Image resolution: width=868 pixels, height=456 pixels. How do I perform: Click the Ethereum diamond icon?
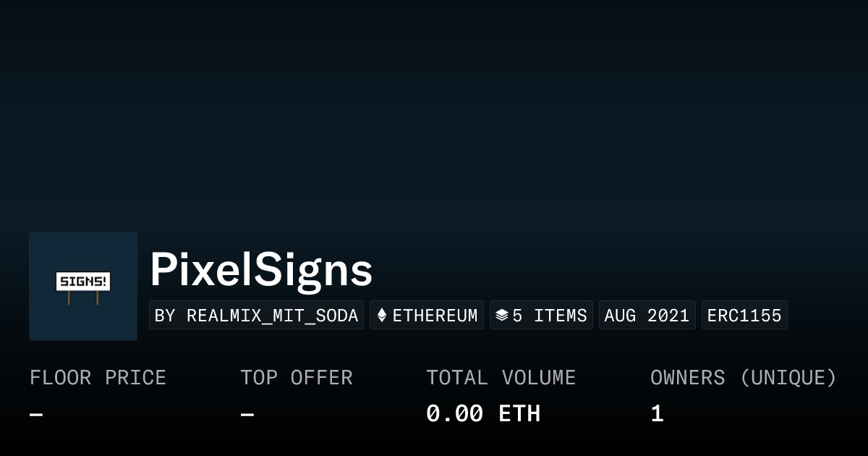pos(382,316)
